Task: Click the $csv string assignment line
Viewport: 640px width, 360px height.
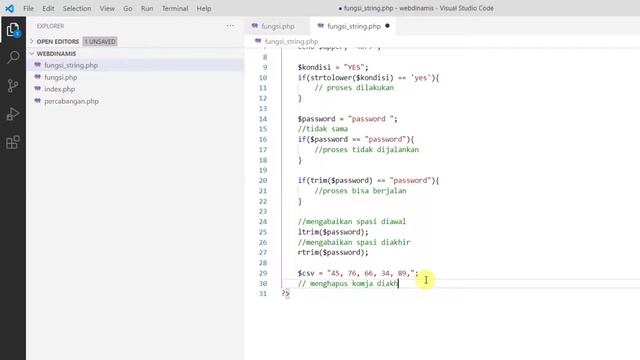Action: pos(358,273)
